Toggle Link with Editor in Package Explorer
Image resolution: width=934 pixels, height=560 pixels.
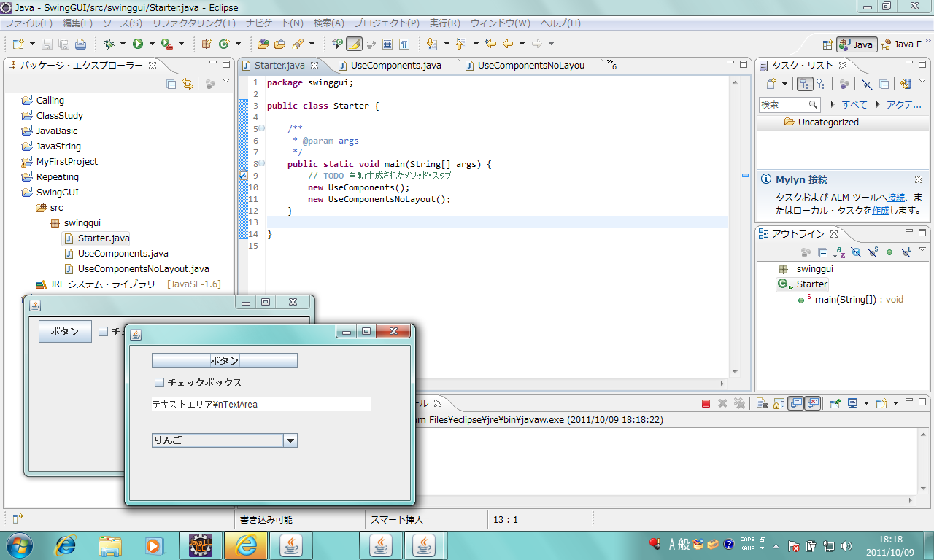coord(188,84)
